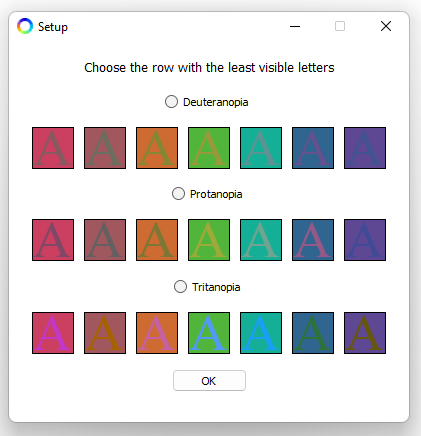Click the red swatch in the Deuteranopia row
Viewport: 421px width, 436px height.
[53, 148]
